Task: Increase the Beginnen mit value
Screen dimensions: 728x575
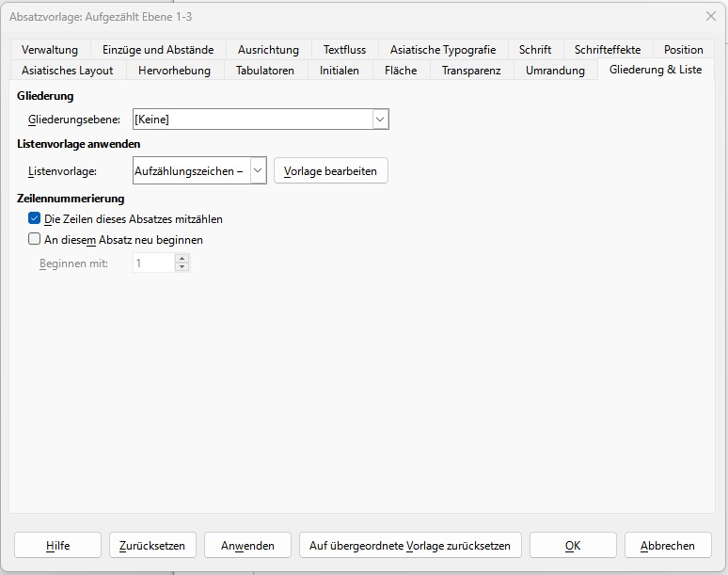Action: click(x=182, y=259)
